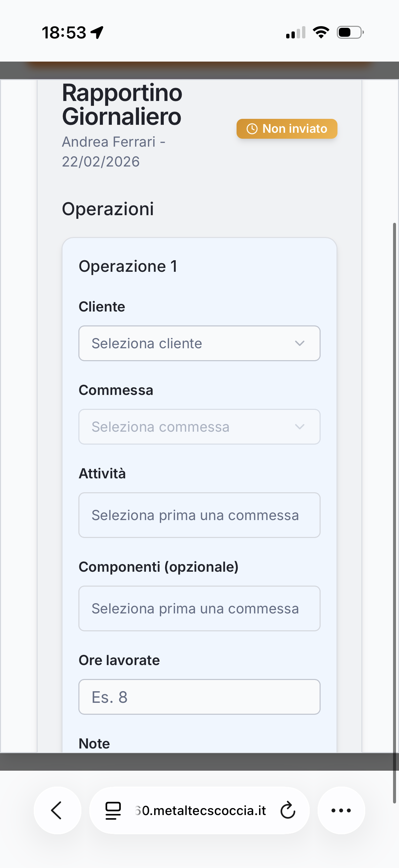
Task: Open the more options ellipsis button
Action: (341, 811)
